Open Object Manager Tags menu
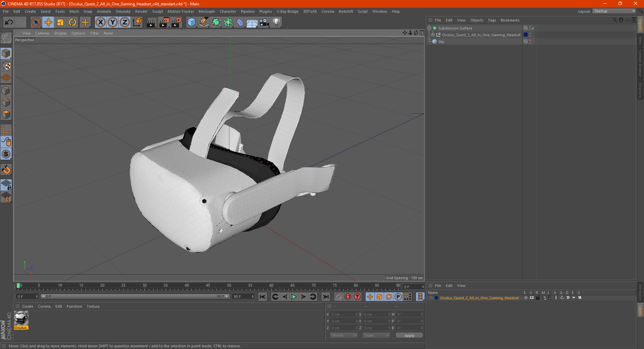This screenshot has width=644, height=349. click(492, 20)
